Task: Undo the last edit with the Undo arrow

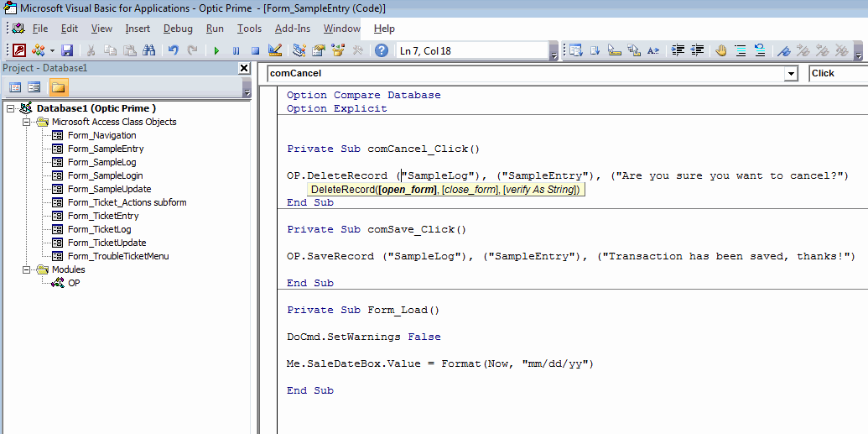Action: tap(174, 50)
